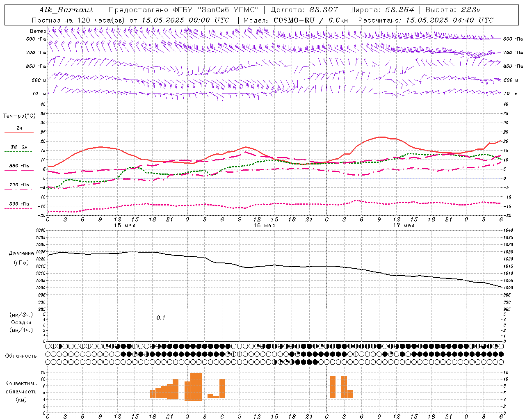
Task: Click the 'Облачность' cloud cover label
Action: 21,356
